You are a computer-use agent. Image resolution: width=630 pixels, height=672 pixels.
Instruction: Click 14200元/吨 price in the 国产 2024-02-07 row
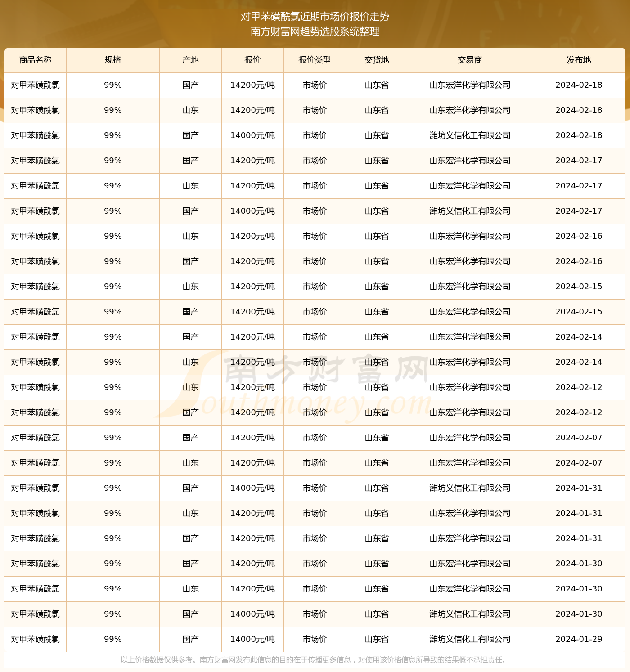(252, 438)
